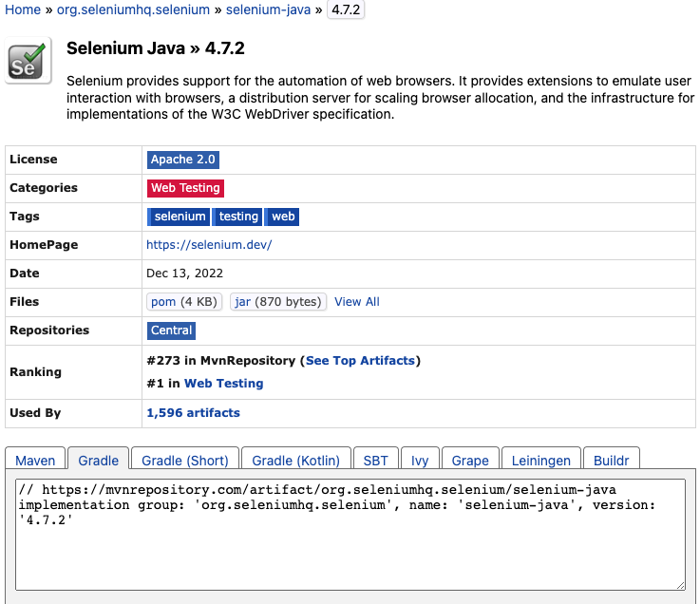
Task: Click inside the Gradle dependency snippet box
Action: point(350,535)
